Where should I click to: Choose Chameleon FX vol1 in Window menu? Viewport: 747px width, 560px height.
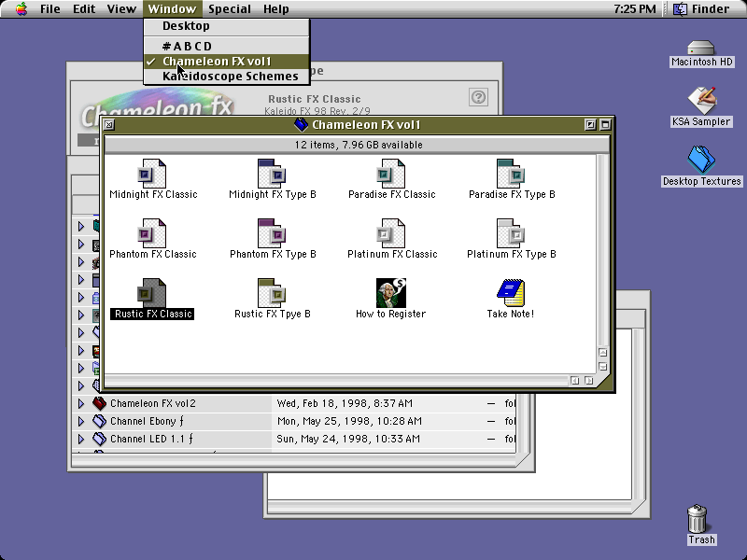pos(227,62)
